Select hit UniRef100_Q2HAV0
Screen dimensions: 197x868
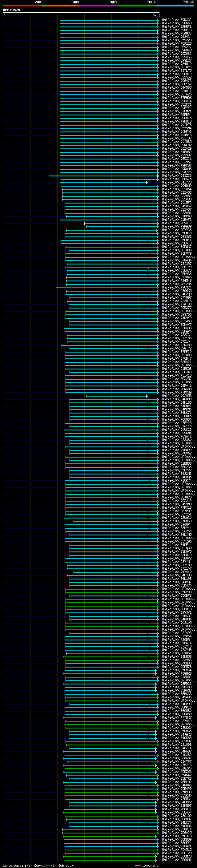point(177,332)
